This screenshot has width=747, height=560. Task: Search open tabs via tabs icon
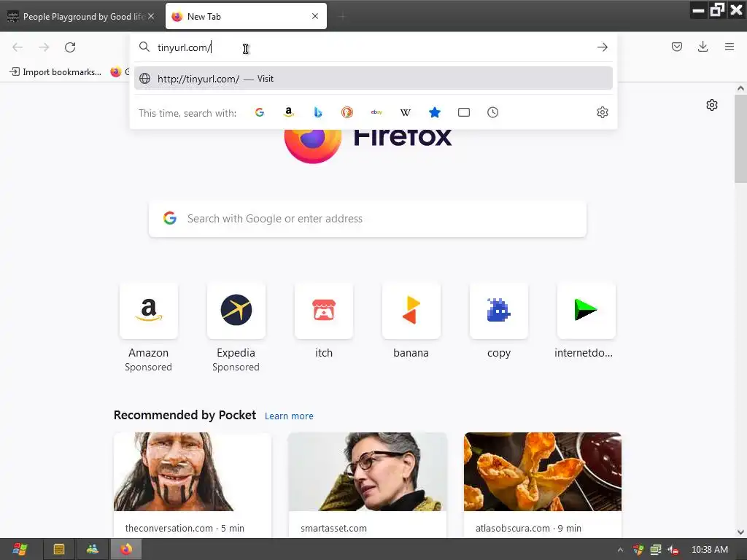464,112
